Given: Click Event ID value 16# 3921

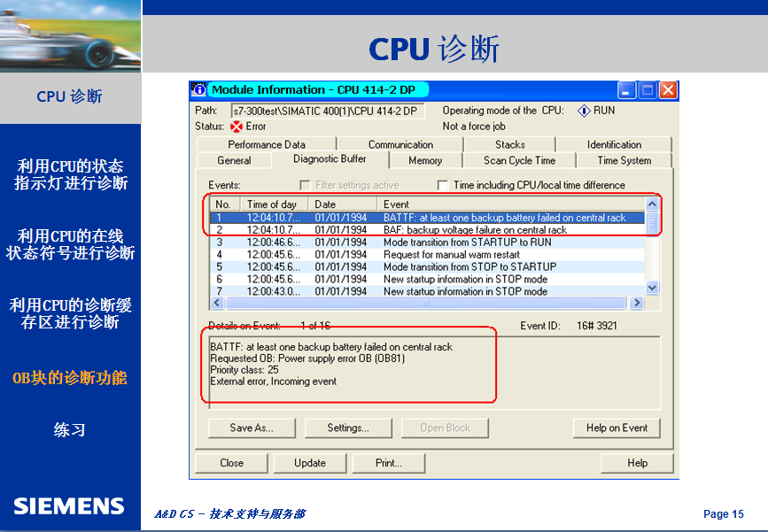Looking at the screenshot, I should 596,326.
